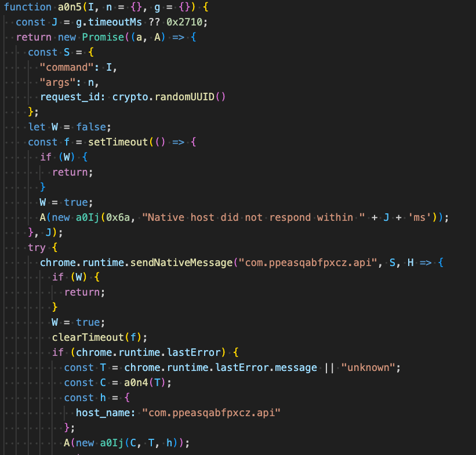Click 'Native host did not respond within' string
The image size is (476, 455).
pos(253,217)
